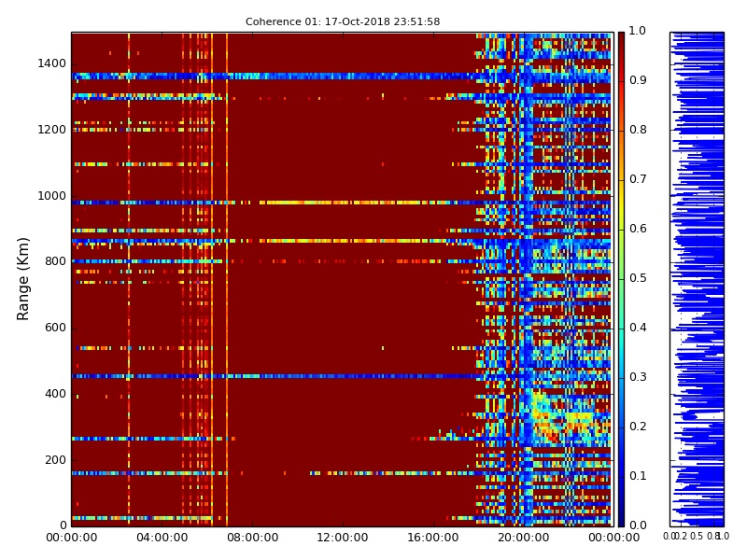Click the 'Range (Km)' y-axis label
This screenshot has height=560, width=747.
(x=22, y=279)
